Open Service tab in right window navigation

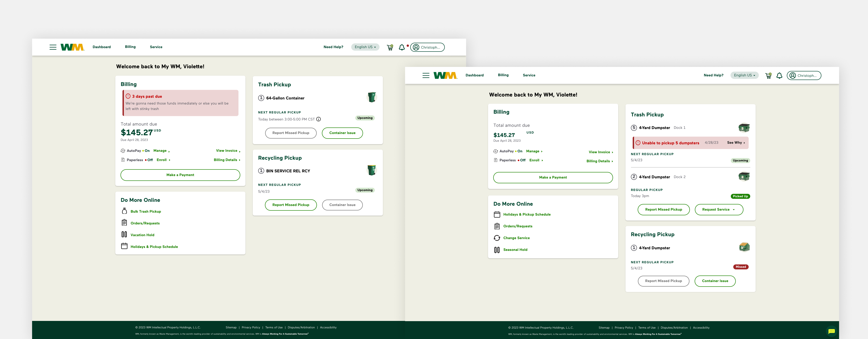pos(529,75)
